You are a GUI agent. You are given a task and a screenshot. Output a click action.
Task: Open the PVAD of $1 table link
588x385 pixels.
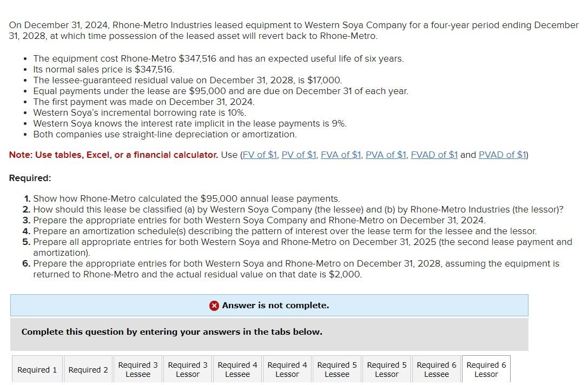pos(501,155)
